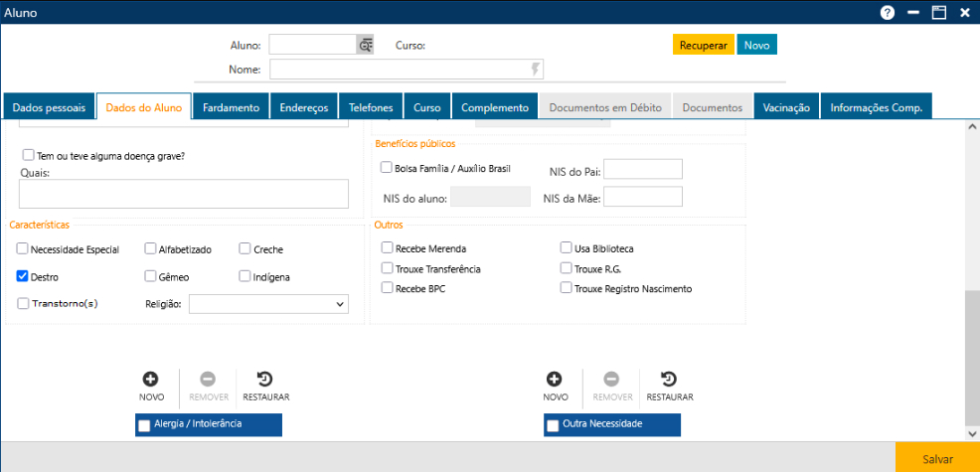Check the Recebe Merenda option

click(387, 248)
